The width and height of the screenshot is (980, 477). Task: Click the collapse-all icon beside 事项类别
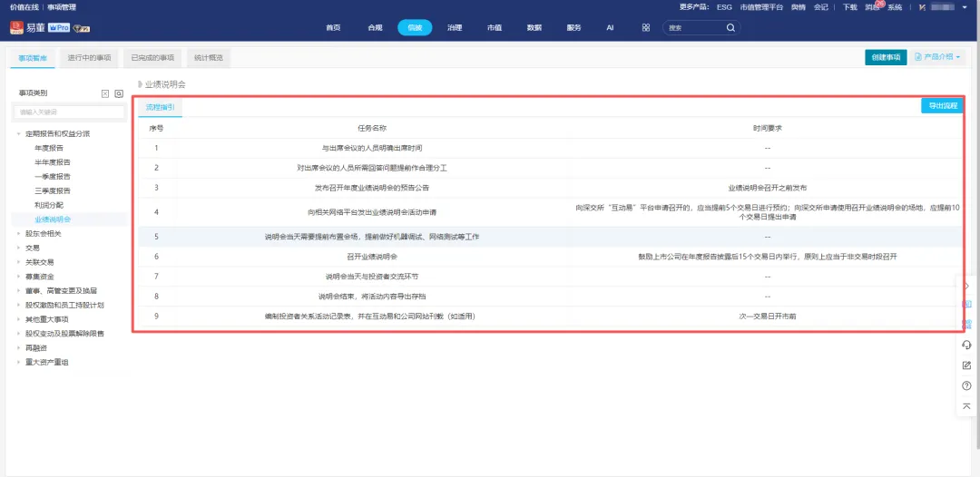coord(105,93)
